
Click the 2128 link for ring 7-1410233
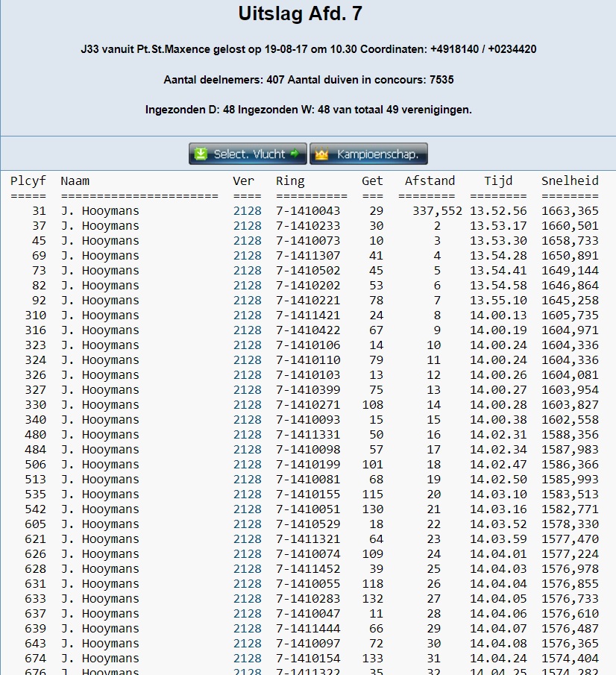coord(248,226)
